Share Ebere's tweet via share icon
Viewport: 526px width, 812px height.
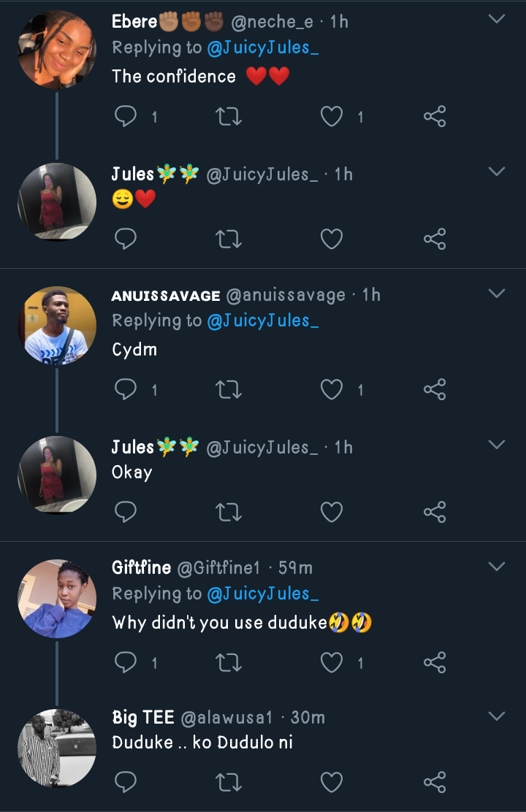coord(435,117)
